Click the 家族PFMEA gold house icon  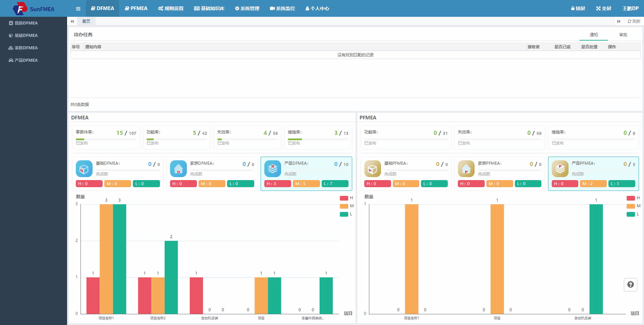[466, 169]
